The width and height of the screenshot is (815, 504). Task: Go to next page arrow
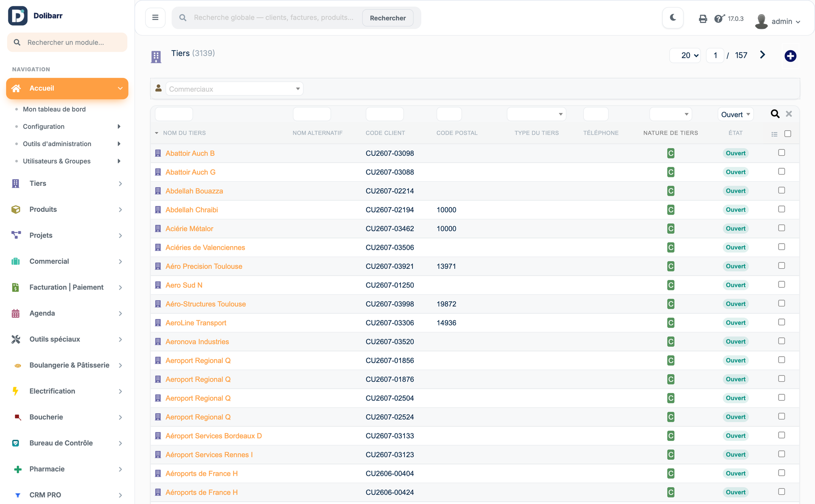(x=763, y=55)
